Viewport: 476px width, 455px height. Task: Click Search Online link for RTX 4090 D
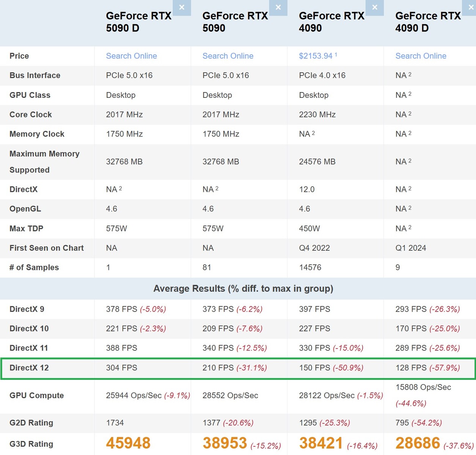[421, 56]
